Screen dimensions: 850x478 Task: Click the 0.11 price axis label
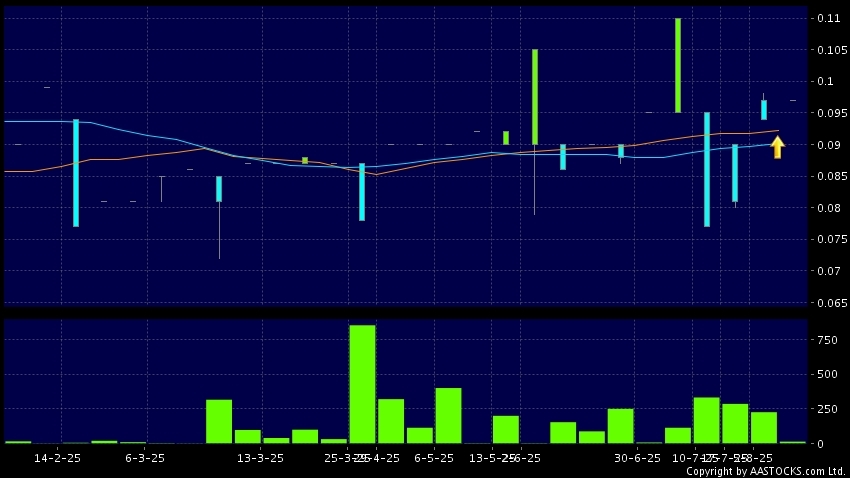[828, 18]
